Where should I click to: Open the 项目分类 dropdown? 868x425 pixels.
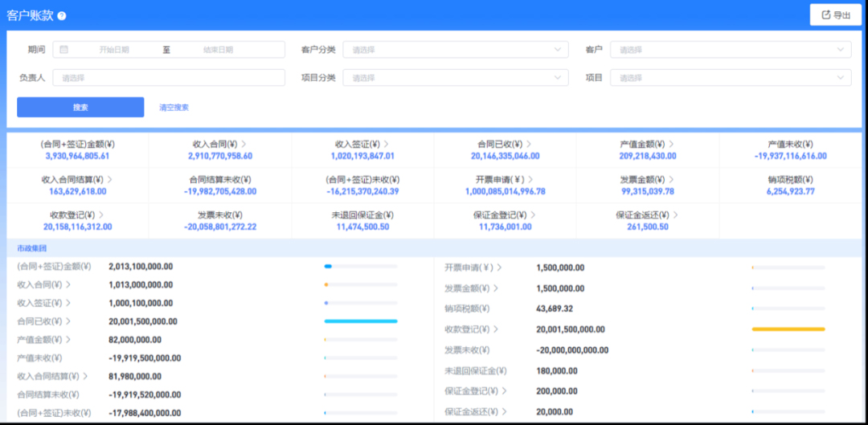(456, 78)
